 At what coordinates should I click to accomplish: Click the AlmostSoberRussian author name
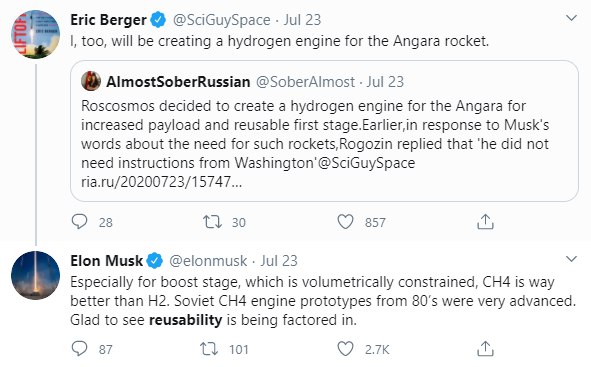pyautogui.click(x=178, y=81)
